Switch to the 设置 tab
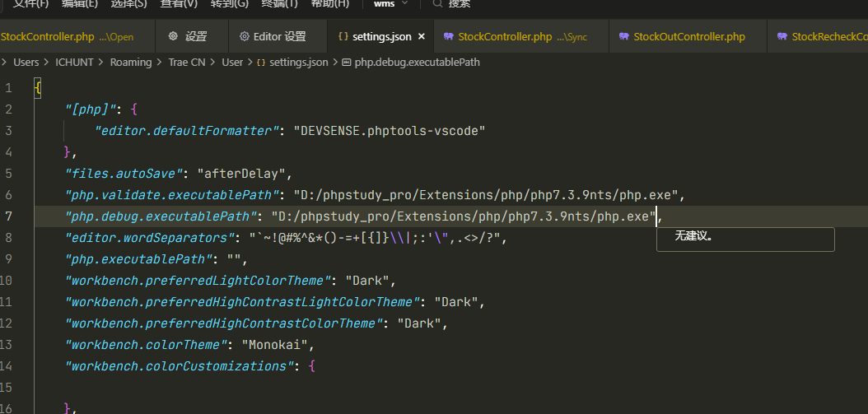Screen dimensions: 868x414 coord(192,36)
